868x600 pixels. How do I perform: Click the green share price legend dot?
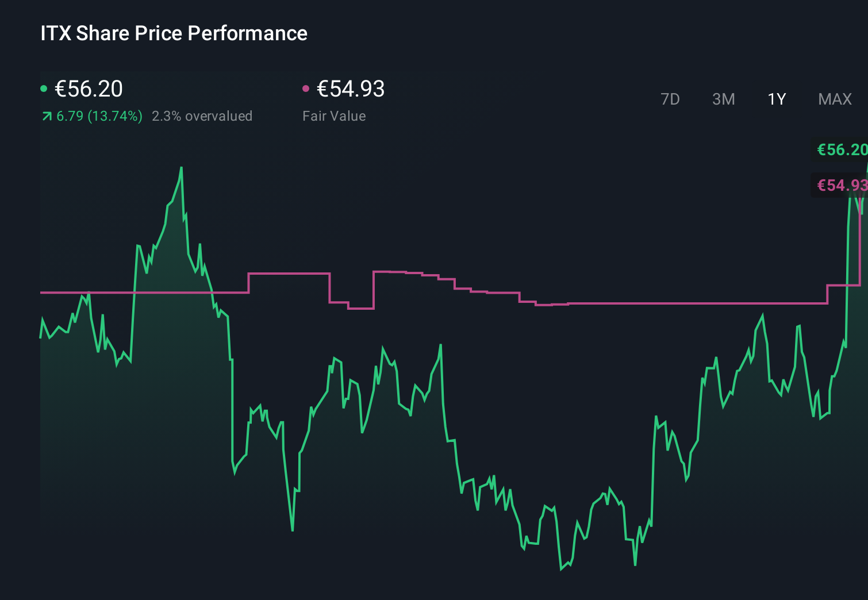tap(44, 87)
